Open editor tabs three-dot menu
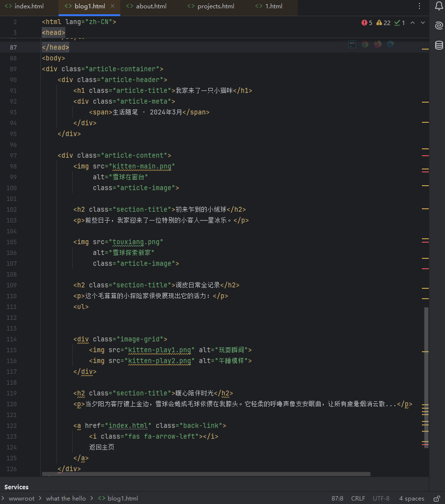The image size is (445, 504). tap(419, 6)
